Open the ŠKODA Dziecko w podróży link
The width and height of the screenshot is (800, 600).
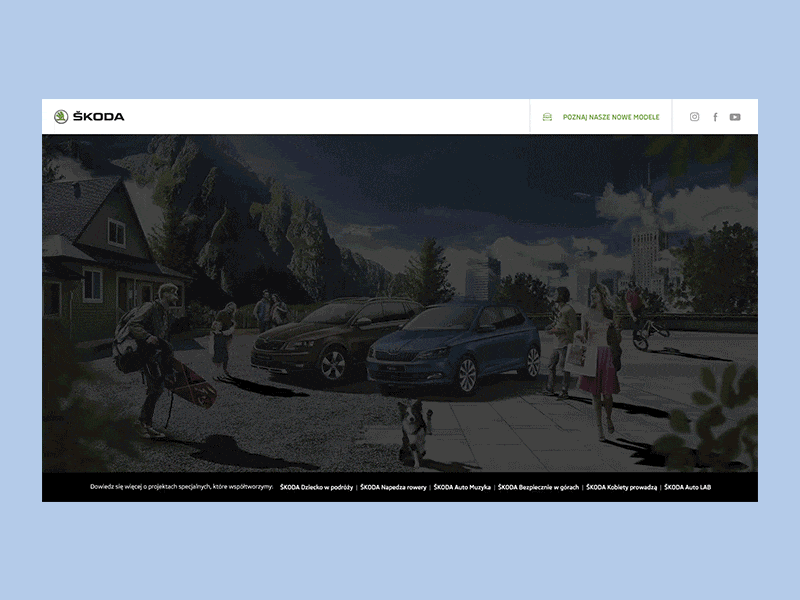coord(314,487)
